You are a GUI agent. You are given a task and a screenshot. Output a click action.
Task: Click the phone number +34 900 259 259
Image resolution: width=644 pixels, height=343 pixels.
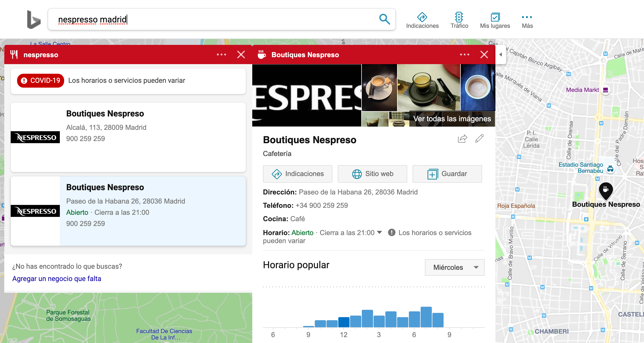[322, 205]
